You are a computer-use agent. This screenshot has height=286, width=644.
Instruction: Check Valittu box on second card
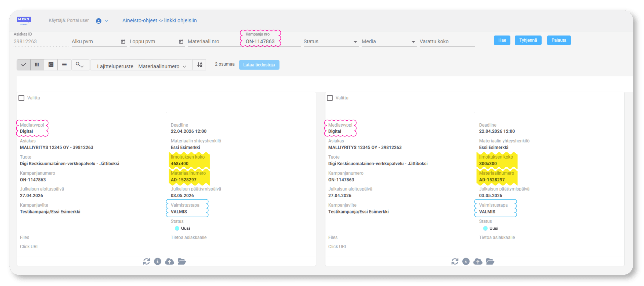pyautogui.click(x=330, y=98)
